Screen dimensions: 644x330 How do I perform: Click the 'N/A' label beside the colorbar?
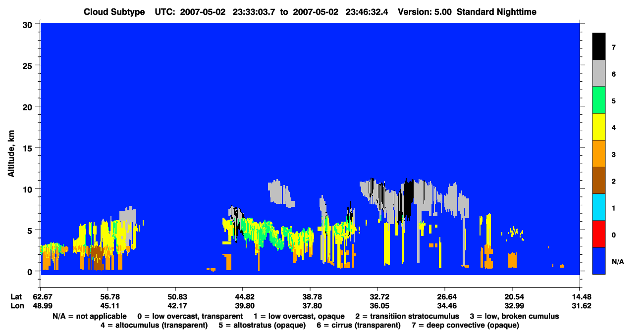tap(618, 261)
